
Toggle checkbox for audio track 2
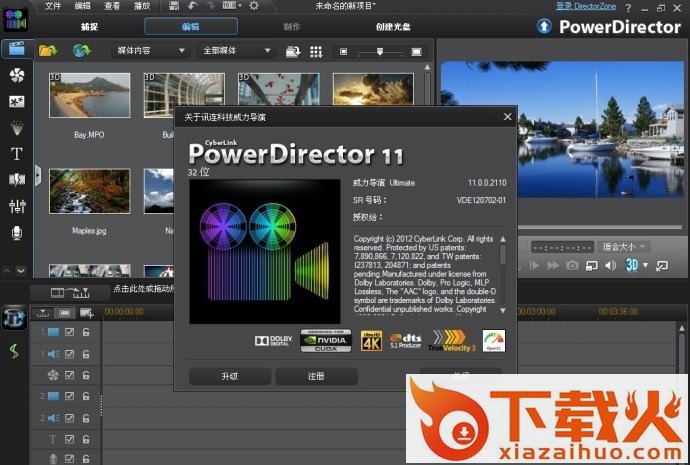tap(70, 418)
